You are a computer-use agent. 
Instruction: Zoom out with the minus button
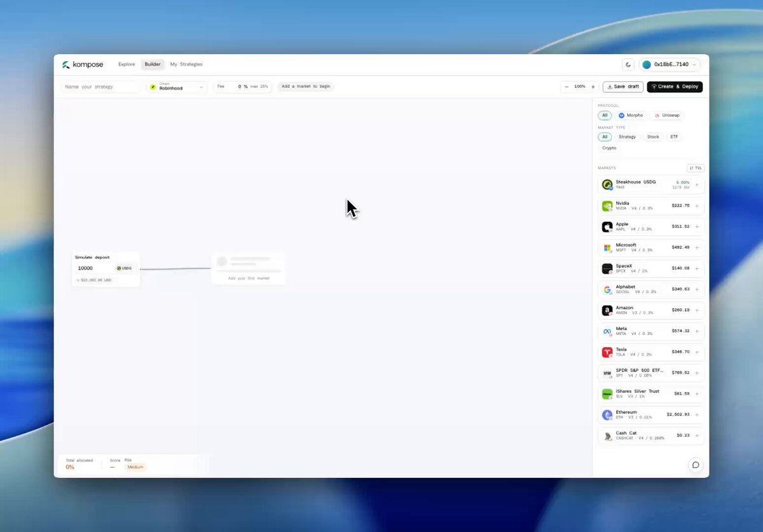566,86
